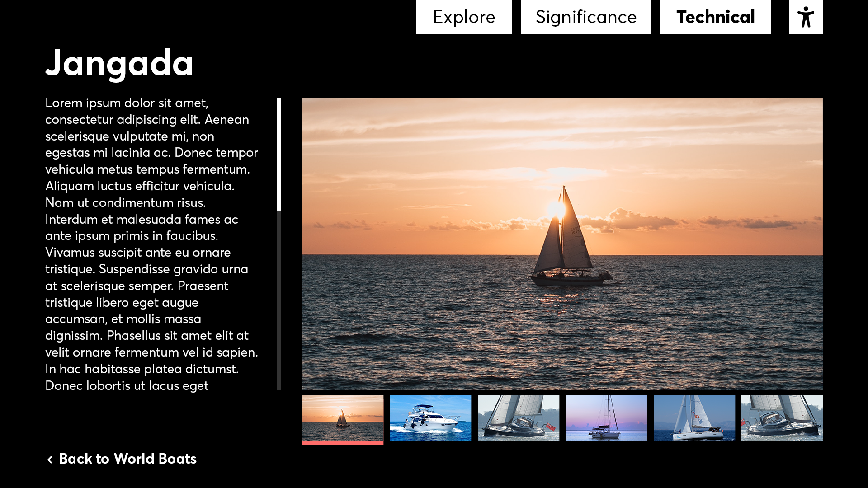Click the red selected-thumbnail indicator bar
868x488 pixels.
coord(342,443)
